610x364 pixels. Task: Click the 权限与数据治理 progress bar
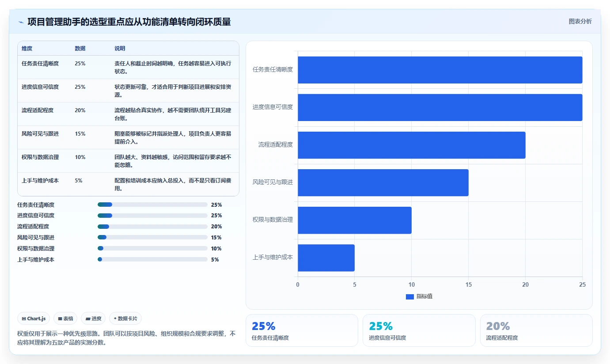[152, 249]
